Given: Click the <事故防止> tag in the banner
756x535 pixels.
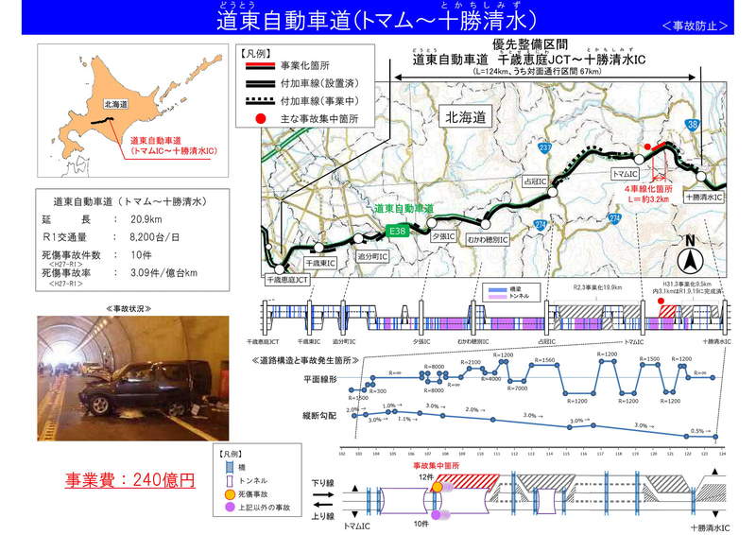Looking at the screenshot, I should pyautogui.click(x=695, y=26).
